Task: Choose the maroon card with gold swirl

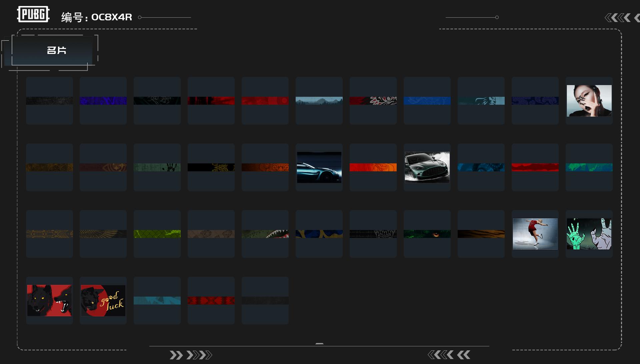Action: pos(103,167)
